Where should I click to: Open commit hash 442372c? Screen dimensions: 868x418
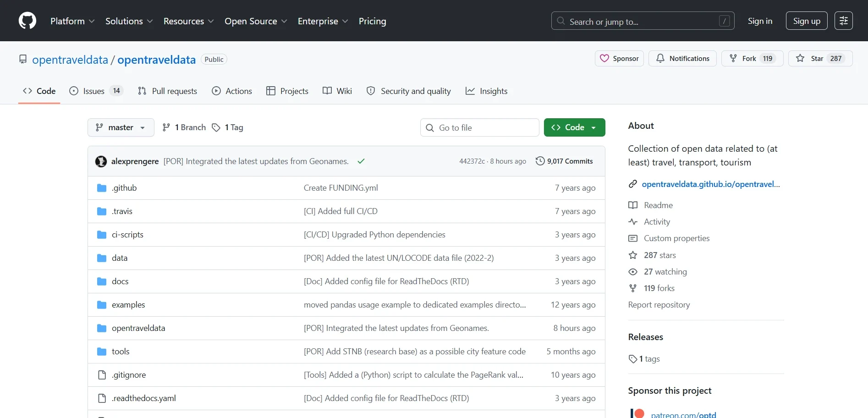pos(472,161)
